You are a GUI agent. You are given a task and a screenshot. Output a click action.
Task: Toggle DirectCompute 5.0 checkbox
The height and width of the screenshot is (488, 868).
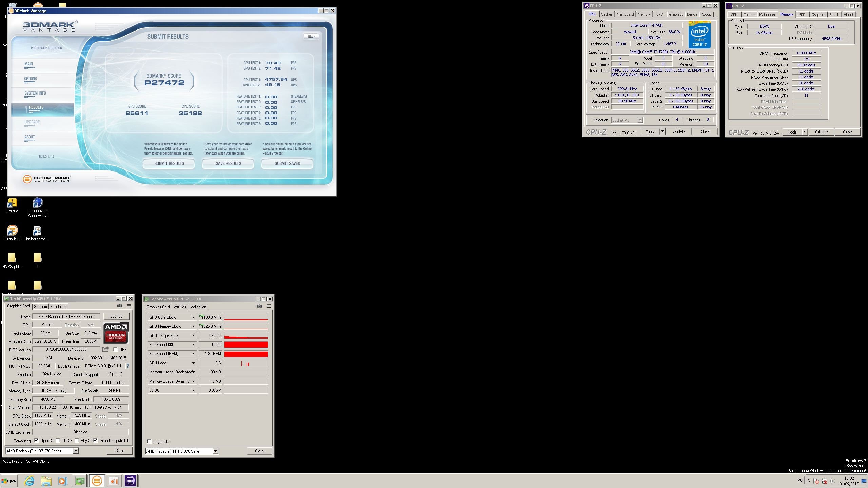[x=95, y=441]
